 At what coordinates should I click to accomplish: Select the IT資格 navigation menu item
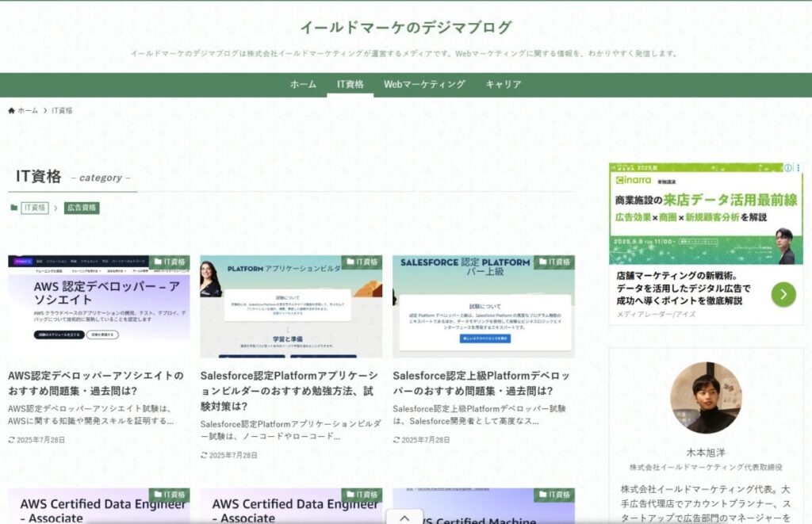(350, 84)
